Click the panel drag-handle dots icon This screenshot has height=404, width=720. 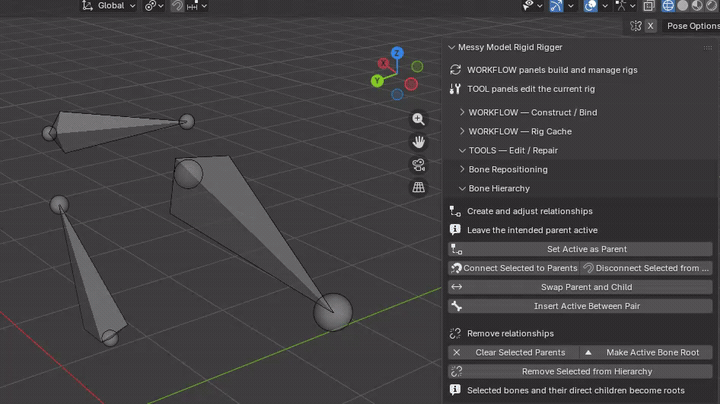708,47
